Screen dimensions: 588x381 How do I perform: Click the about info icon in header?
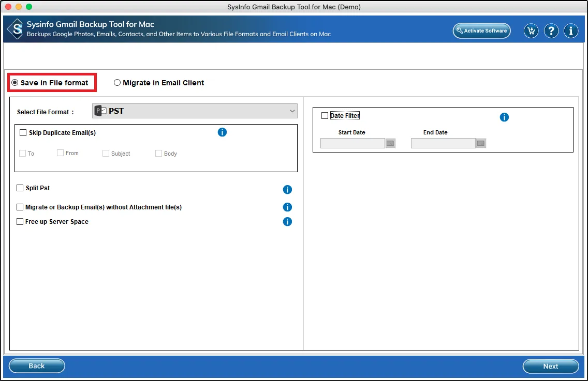(571, 31)
